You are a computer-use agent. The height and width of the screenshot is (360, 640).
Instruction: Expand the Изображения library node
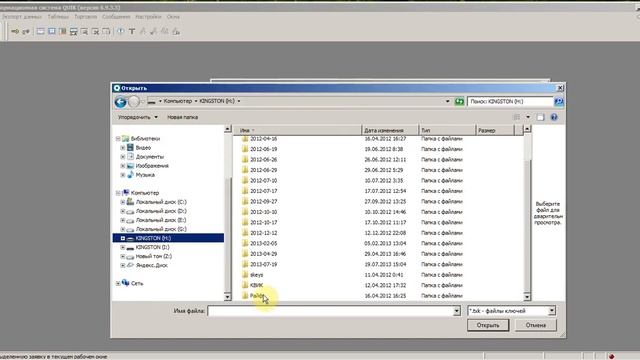tap(123, 166)
